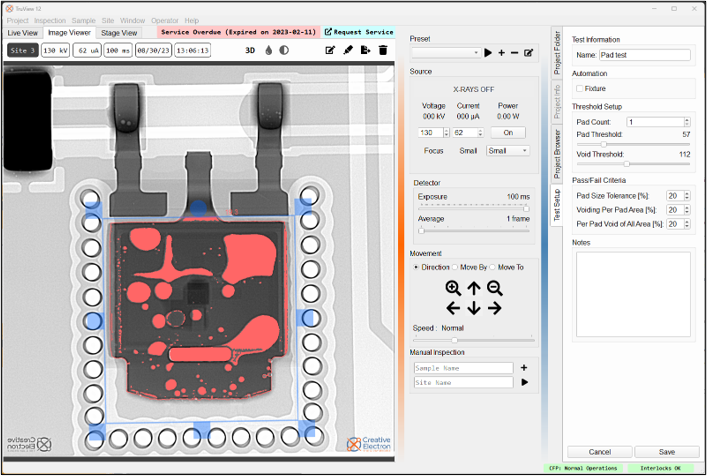The image size is (707, 476).
Task: Click the Save button
Action: click(x=666, y=452)
